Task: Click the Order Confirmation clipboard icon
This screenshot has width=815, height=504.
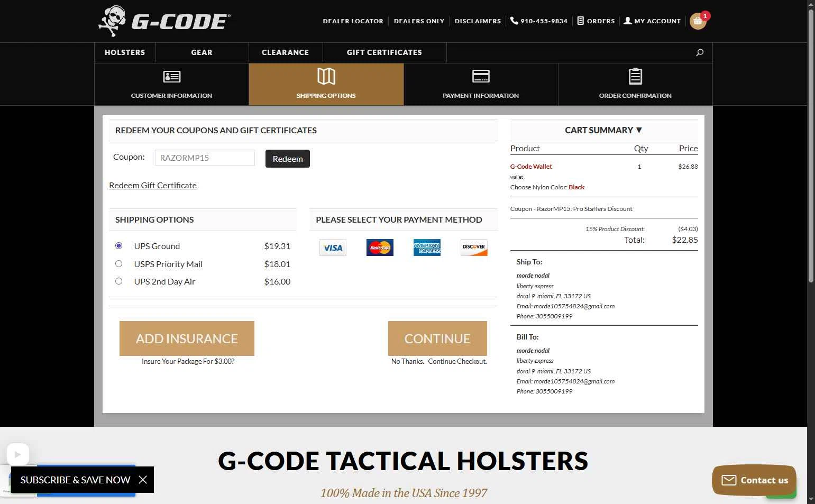Action: point(635,76)
